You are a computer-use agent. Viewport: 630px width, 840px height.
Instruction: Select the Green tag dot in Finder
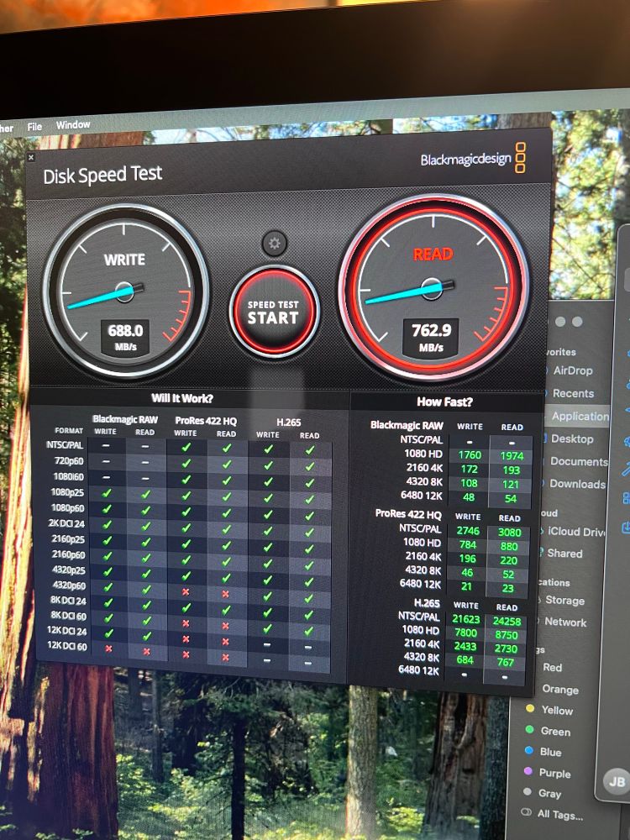[x=529, y=730]
